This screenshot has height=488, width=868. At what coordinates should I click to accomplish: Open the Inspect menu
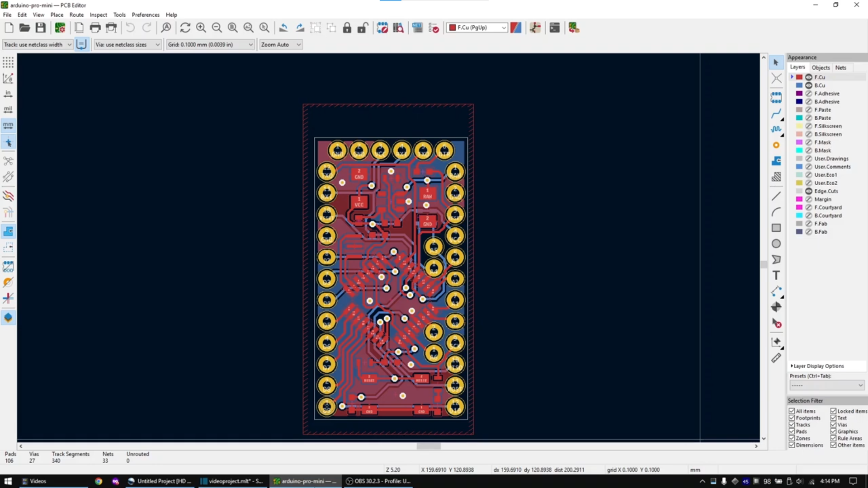click(x=98, y=14)
